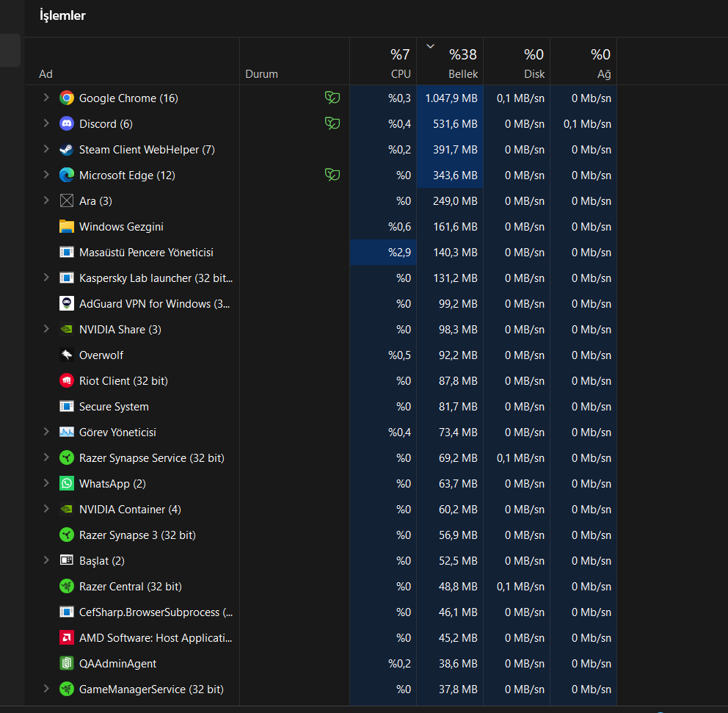
Task: Sort processes by Bellek memory column
Action: click(x=450, y=61)
